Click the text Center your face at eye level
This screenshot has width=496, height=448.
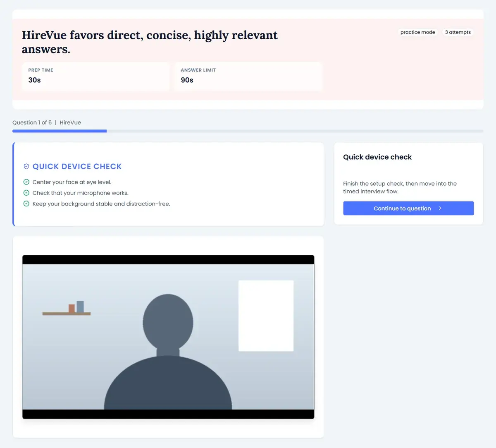click(x=72, y=182)
